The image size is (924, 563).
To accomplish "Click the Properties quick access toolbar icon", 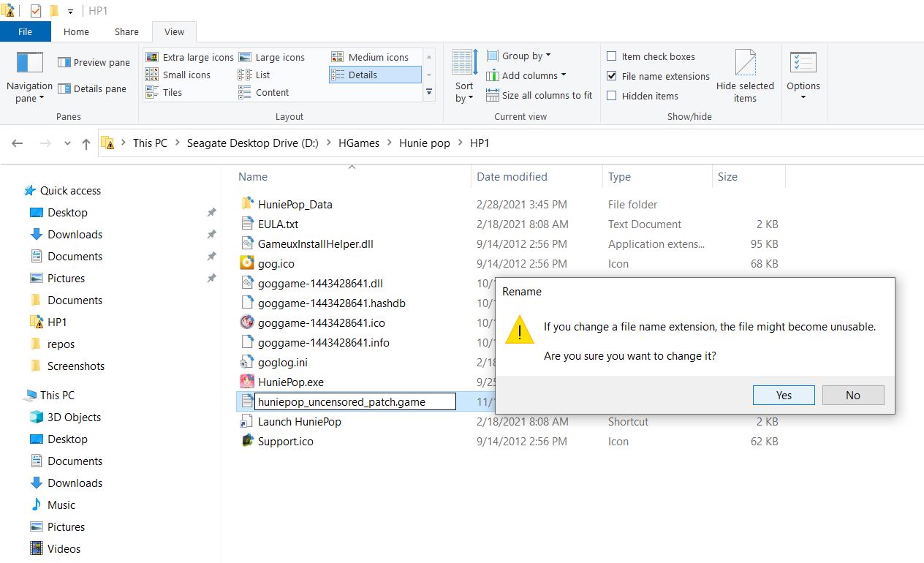I will tap(37, 11).
